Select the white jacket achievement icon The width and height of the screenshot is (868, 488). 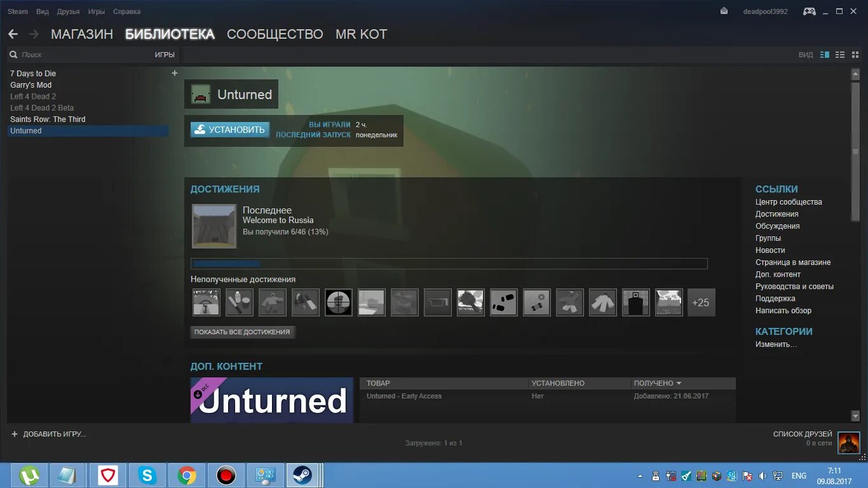point(603,302)
